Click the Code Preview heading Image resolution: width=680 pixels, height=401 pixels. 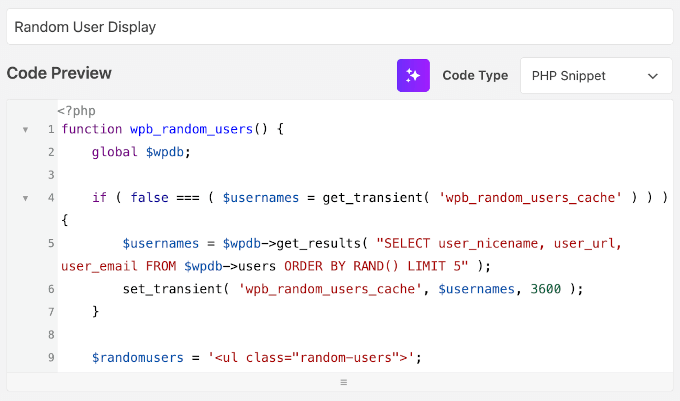[x=59, y=73]
